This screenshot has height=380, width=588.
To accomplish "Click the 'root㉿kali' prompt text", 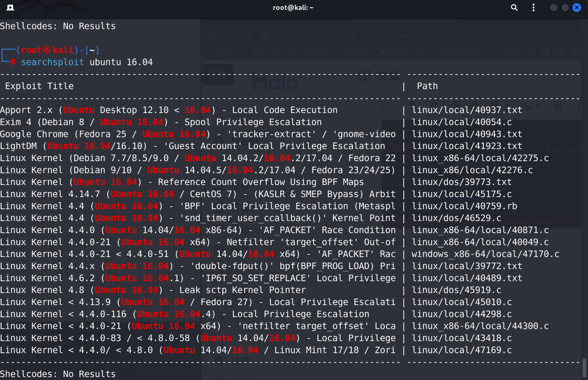I will tap(47, 50).
